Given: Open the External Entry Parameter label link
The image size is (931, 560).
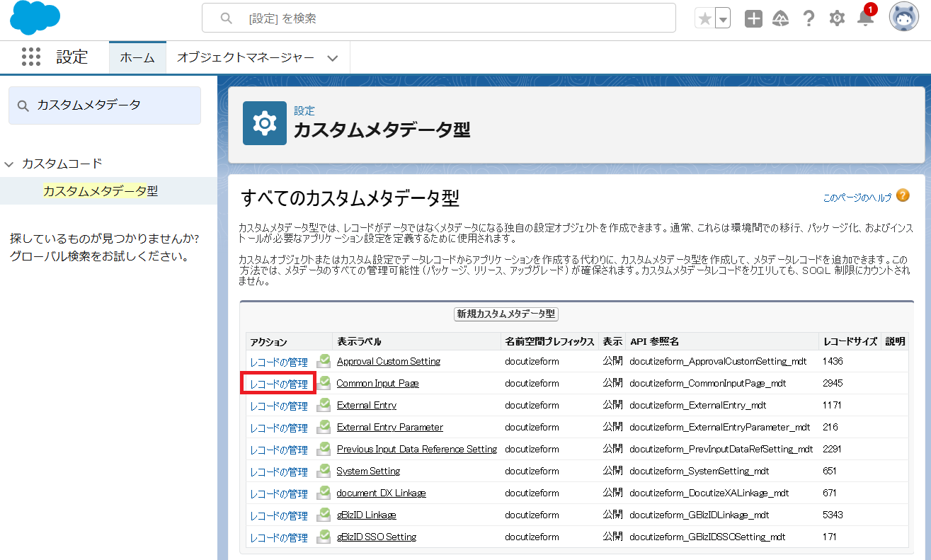Looking at the screenshot, I should [x=390, y=427].
